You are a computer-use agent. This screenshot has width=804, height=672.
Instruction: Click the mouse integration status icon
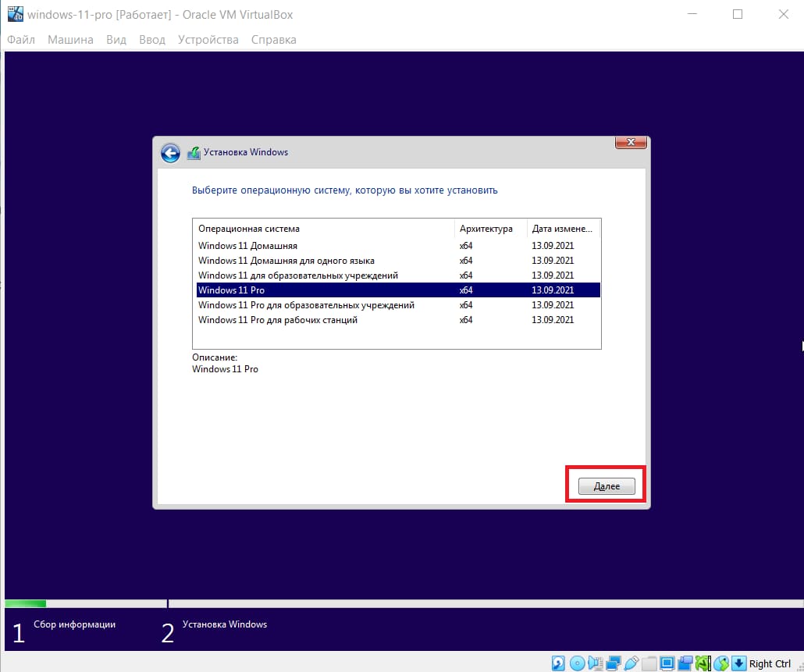click(x=721, y=663)
